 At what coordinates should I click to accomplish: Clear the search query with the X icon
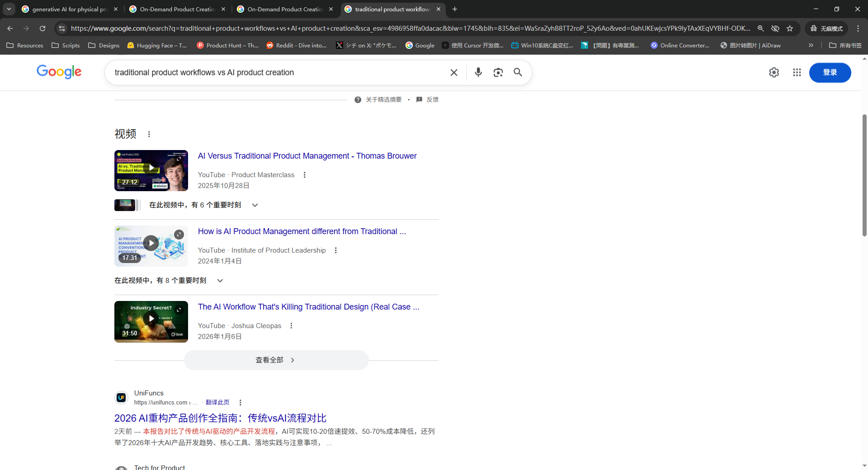[x=454, y=72]
